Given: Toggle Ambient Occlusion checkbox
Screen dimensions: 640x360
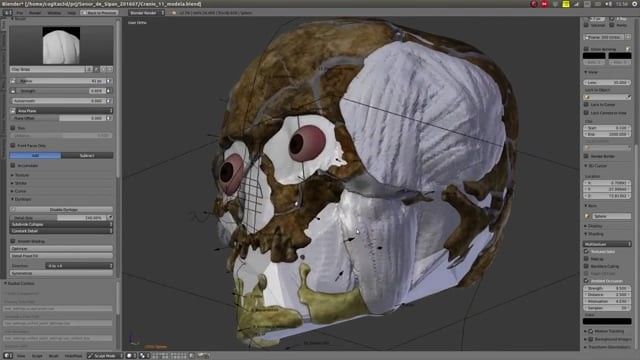Looking at the screenshot, I should [x=587, y=281].
